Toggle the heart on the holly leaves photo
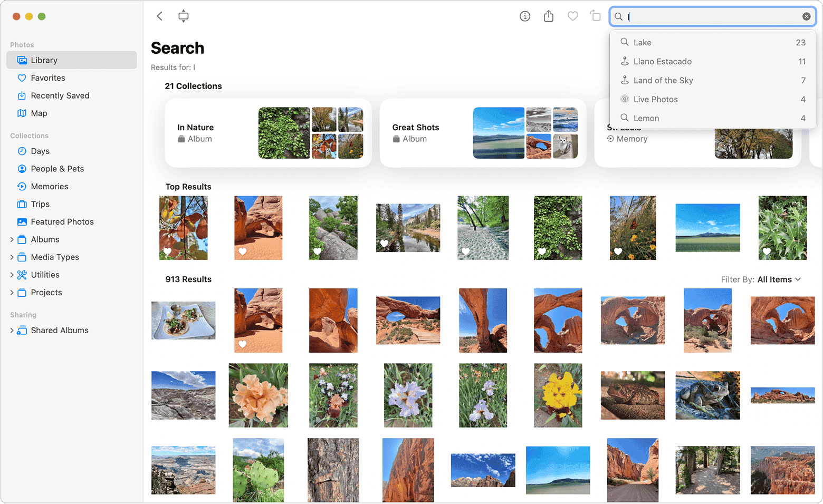Viewport: 823px width, 504px height. [767, 251]
